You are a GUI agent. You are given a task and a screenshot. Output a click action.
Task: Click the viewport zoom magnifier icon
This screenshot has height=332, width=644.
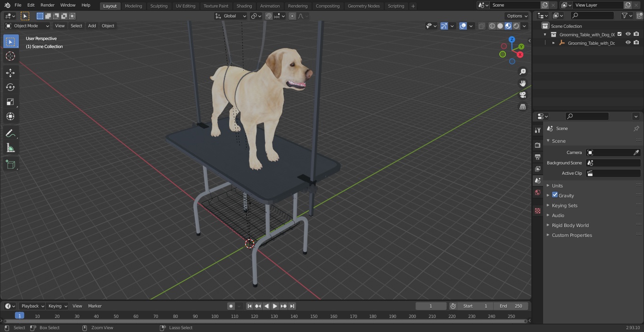point(522,72)
